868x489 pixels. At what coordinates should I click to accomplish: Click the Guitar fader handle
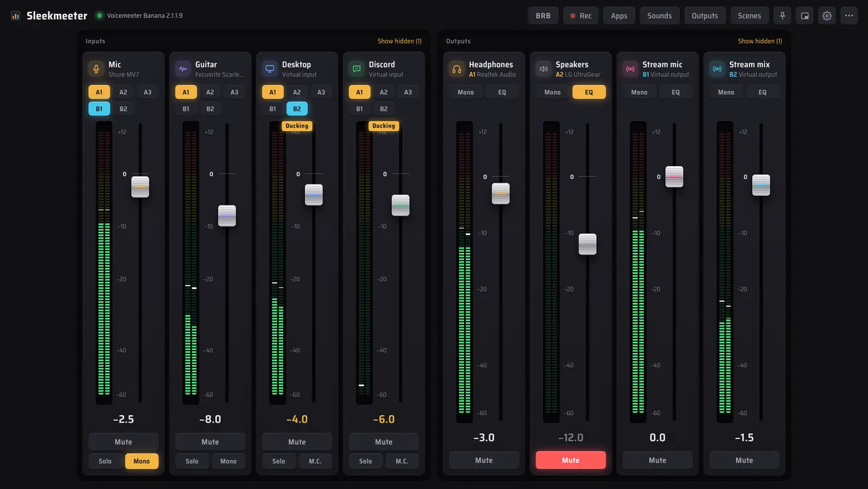point(227,216)
